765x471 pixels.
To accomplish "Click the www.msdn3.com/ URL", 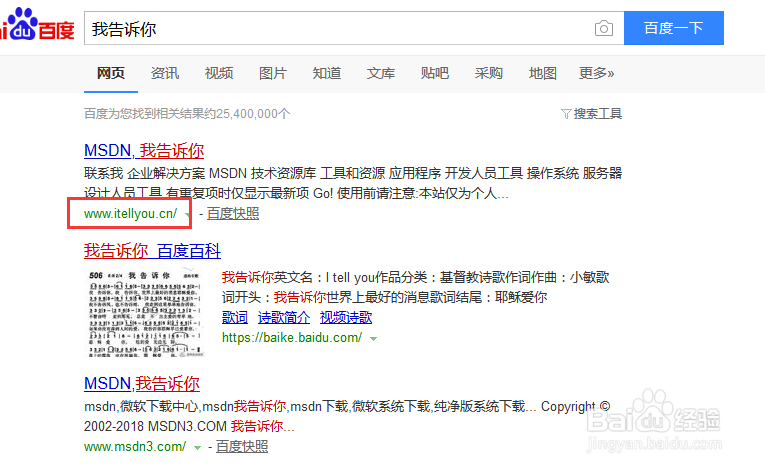I will pos(135,447).
